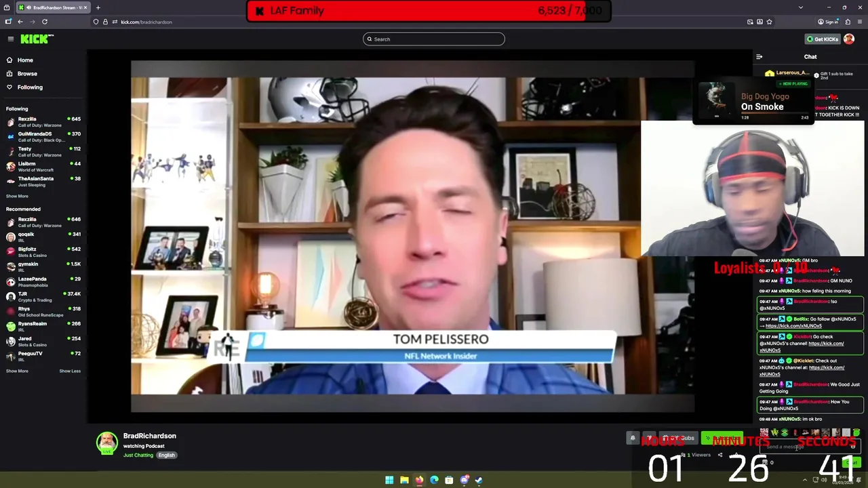This screenshot has height=488, width=868.
Task: Show hidden system tray icons chevron
Action: 805,480
